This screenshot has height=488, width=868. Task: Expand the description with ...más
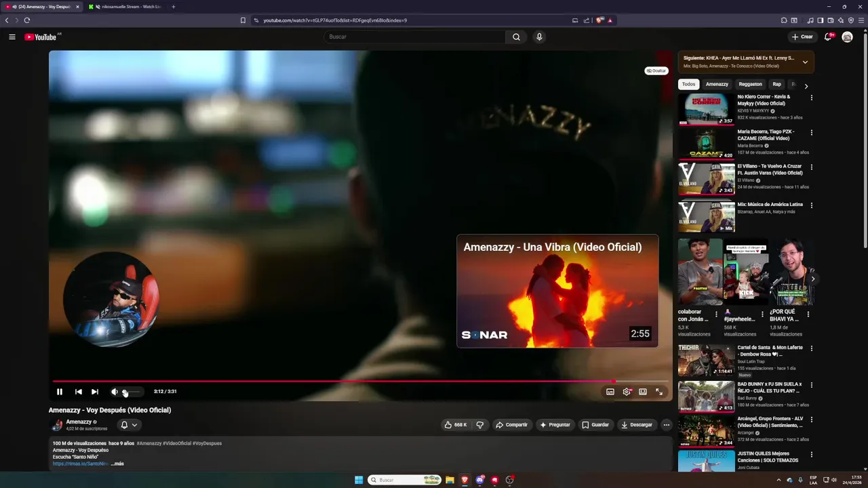[117, 464]
